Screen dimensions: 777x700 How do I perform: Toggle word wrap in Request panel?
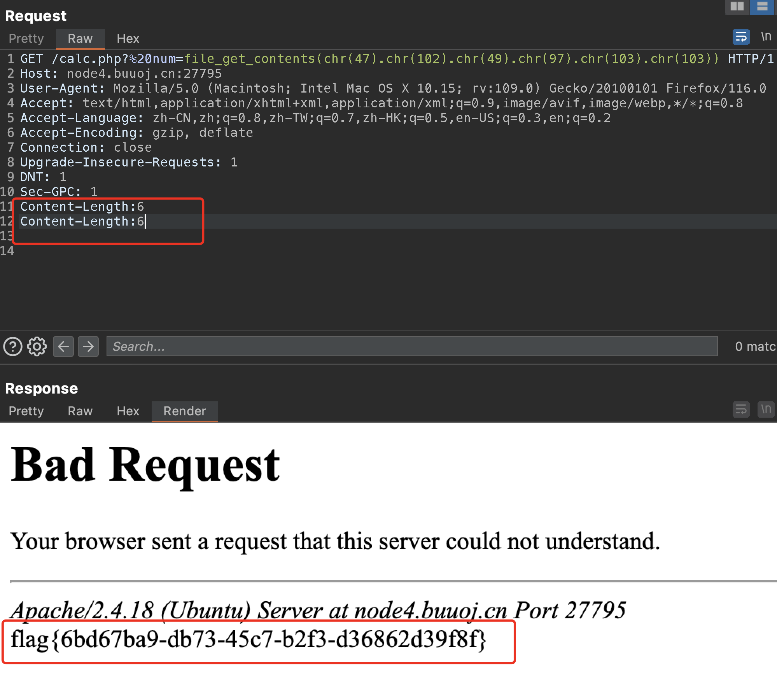pyautogui.click(x=741, y=37)
